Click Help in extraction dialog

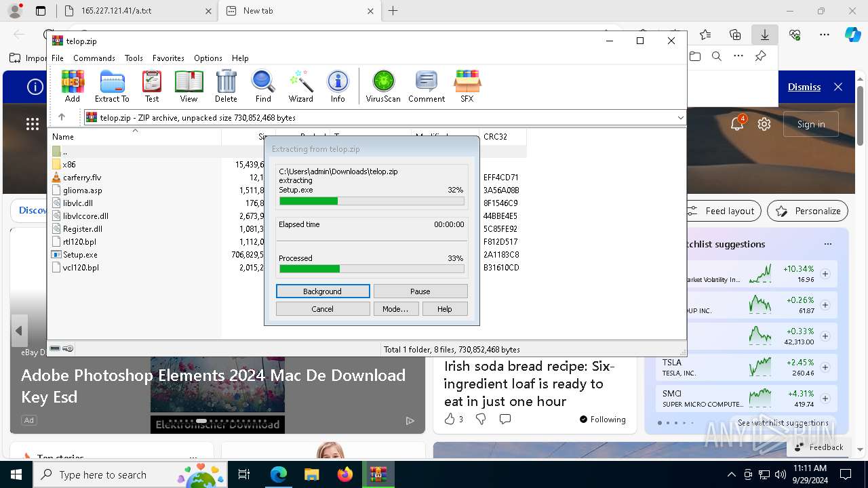point(445,309)
